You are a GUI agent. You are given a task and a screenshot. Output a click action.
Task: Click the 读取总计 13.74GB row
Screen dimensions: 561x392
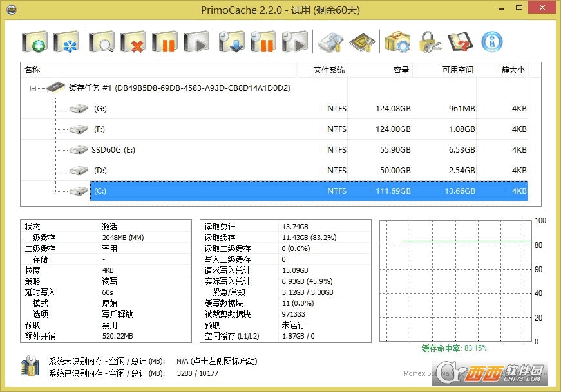pyautogui.click(x=285, y=227)
